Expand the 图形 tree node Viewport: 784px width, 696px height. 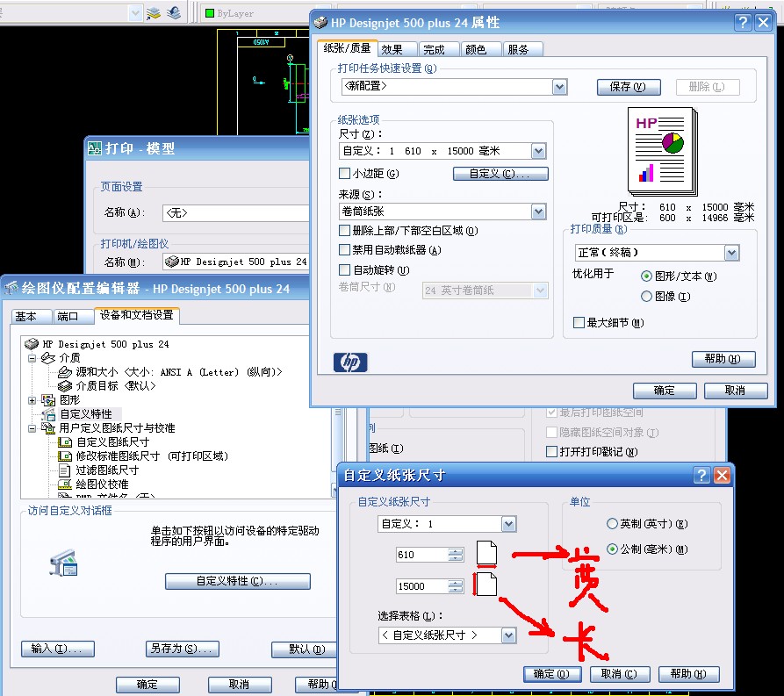point(32,400)
